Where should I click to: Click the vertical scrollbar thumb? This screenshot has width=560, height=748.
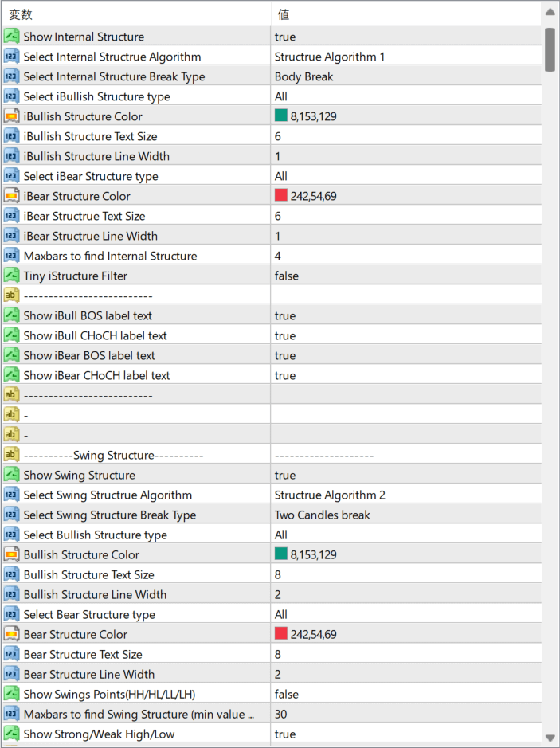(x=550, y=49)
